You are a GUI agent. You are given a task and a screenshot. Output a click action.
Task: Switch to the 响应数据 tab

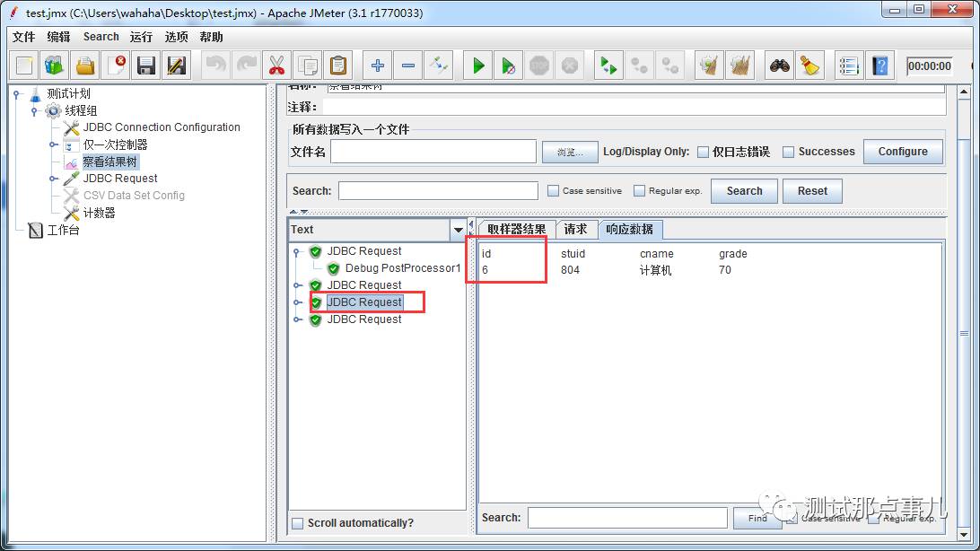[630, 229]
